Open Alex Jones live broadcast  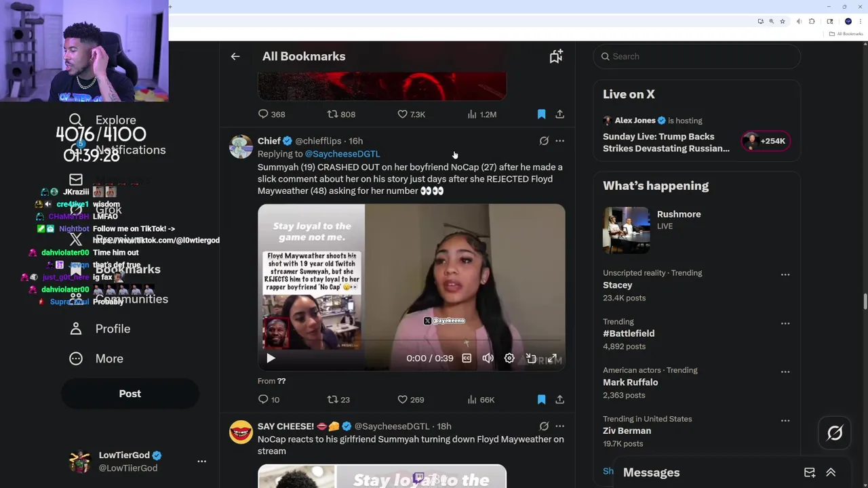(x=666, y=135)
